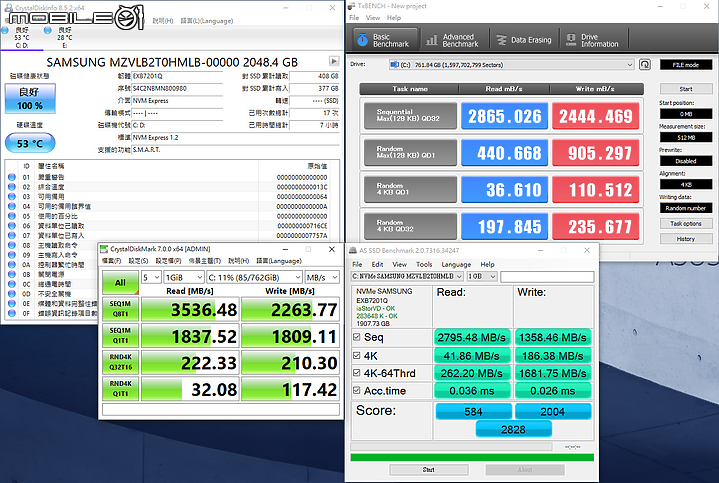Click Sequential Max(128 KB) QD32 task button

click(x=410, y=116)
